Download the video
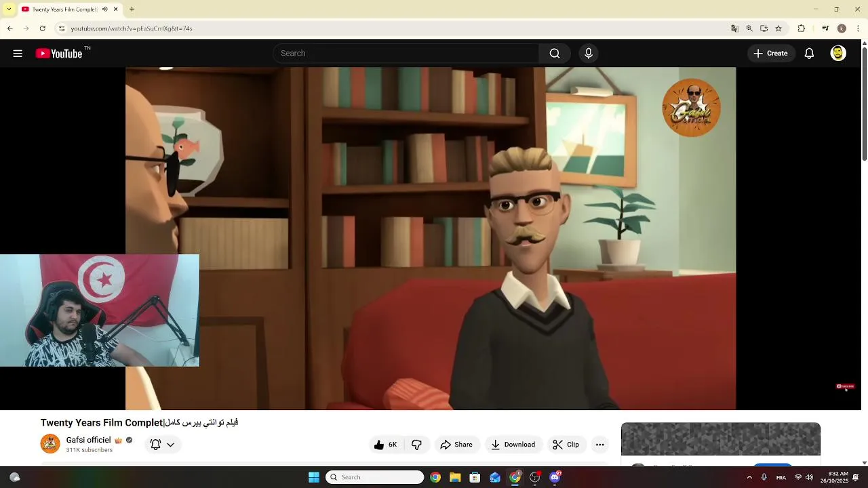Viewport: 868px width, 488px height. tap(513, 445)
